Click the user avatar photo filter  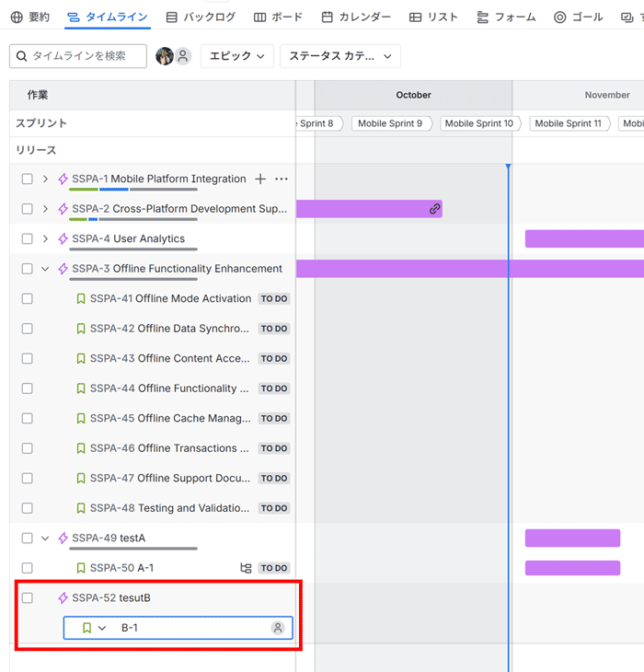(x=165, y=56)
